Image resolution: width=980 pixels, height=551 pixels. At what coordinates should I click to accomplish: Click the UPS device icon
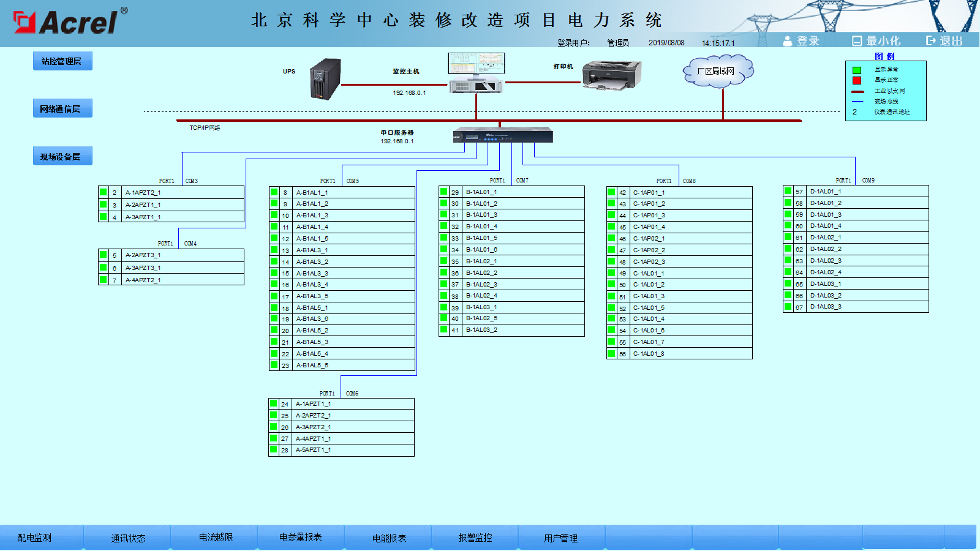coord(325,79)
